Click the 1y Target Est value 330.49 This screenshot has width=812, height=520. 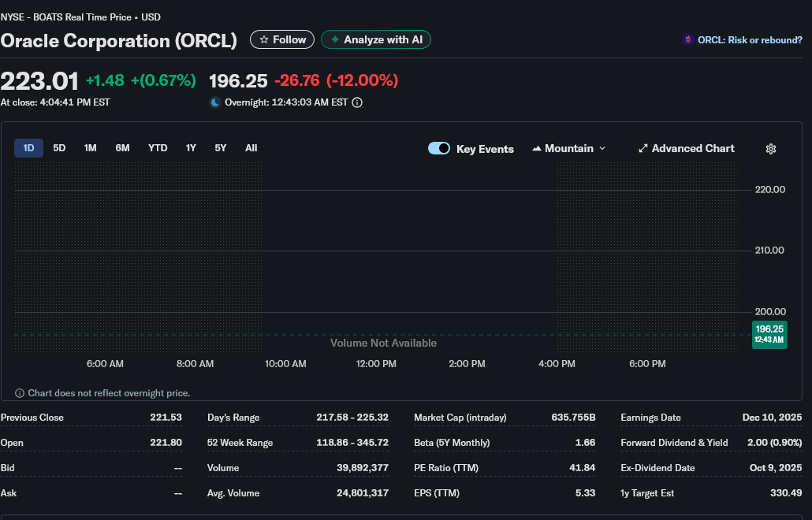[x=785, y=493]
